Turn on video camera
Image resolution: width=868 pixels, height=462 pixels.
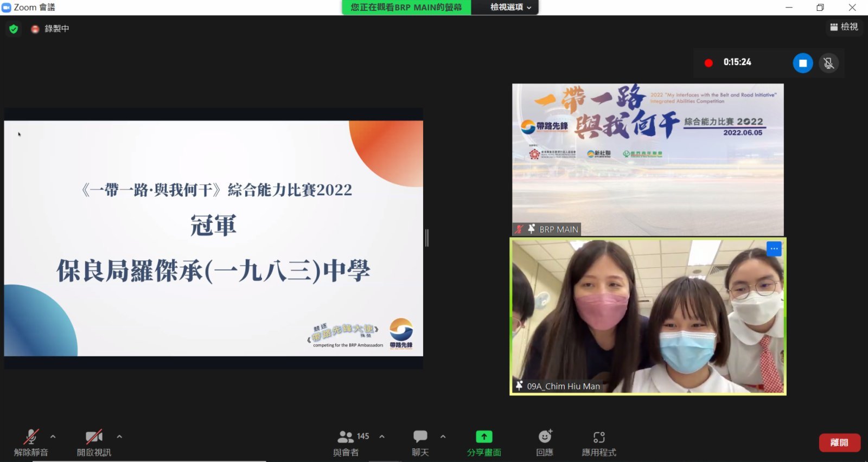[94, 442]
